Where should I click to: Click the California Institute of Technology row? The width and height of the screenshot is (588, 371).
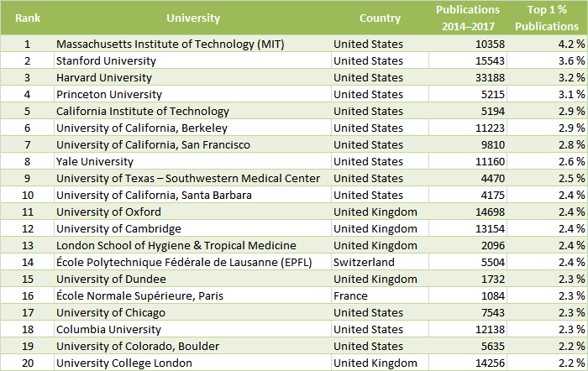[294, 112]
